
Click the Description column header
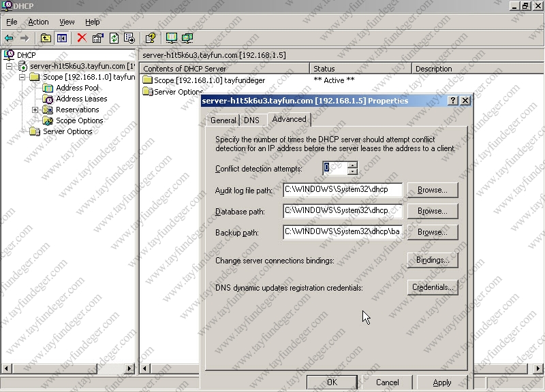(478, 69)
